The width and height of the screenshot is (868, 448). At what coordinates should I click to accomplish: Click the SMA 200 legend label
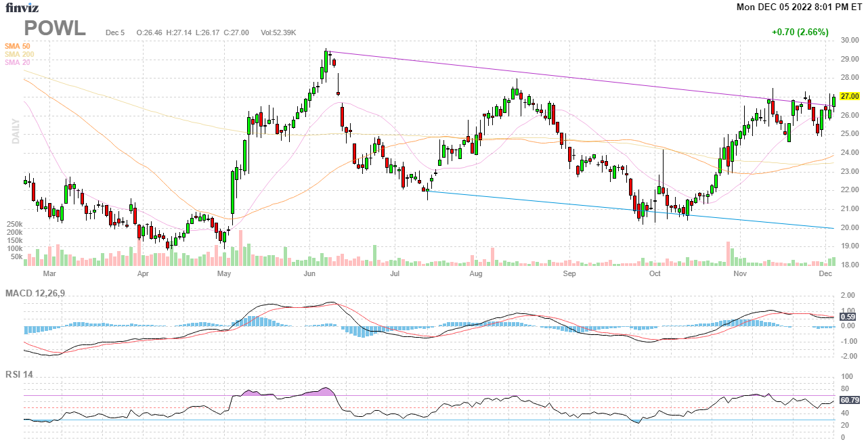19,54
